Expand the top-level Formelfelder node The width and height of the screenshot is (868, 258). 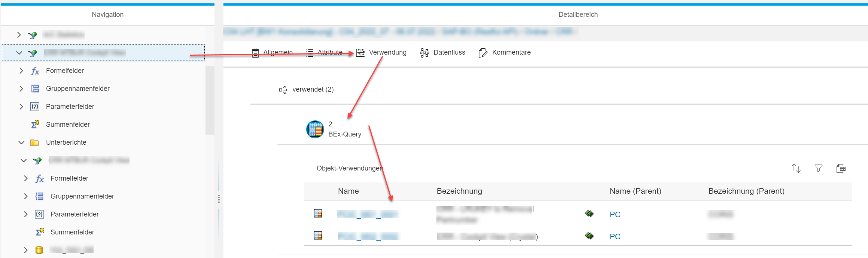21,71
